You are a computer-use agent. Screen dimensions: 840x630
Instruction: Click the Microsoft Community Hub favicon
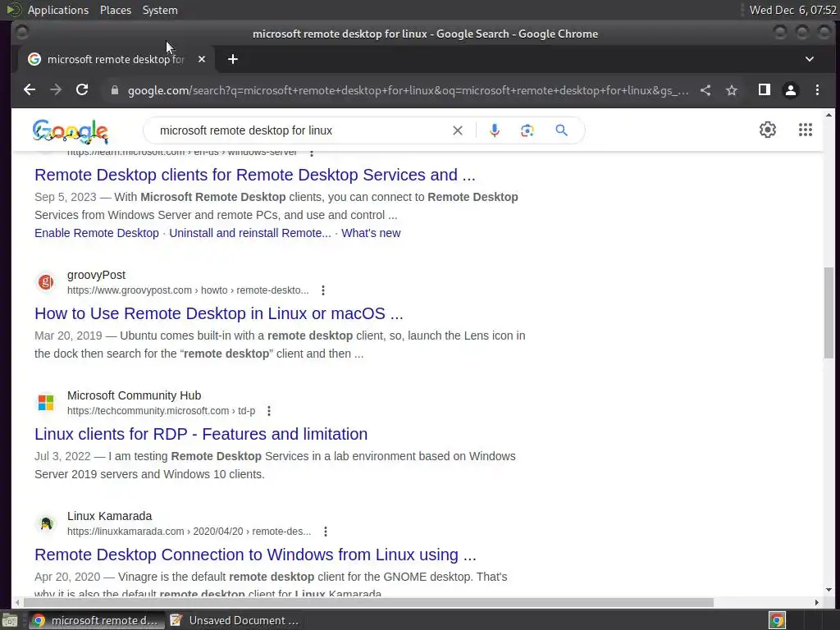[46, 402]
